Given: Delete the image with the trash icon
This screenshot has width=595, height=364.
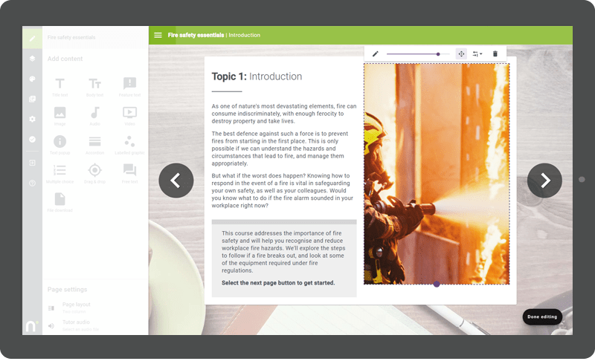Looking at the screenshot, I should 495,53.
